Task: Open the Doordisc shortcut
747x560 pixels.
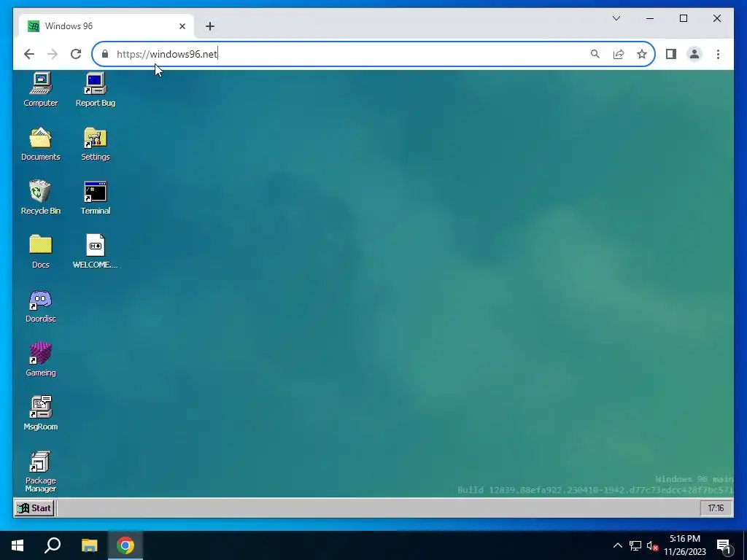Action: (41, 306)
